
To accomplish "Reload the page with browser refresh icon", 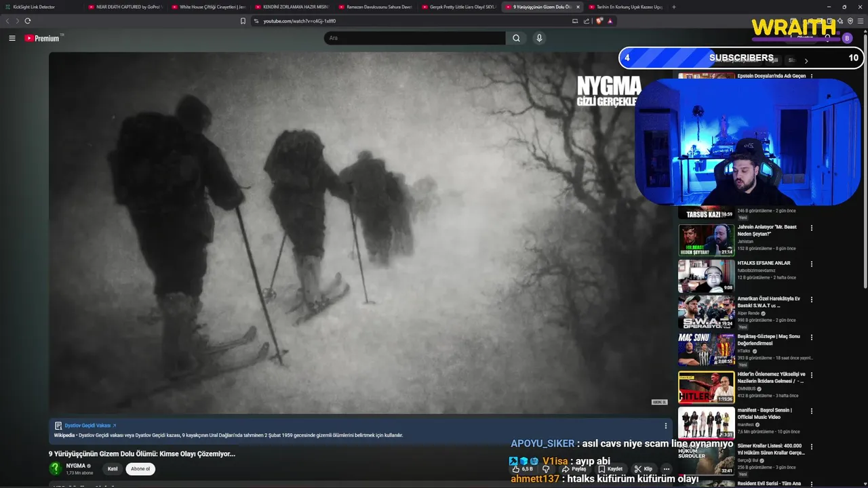I will [x=27, y=21].
